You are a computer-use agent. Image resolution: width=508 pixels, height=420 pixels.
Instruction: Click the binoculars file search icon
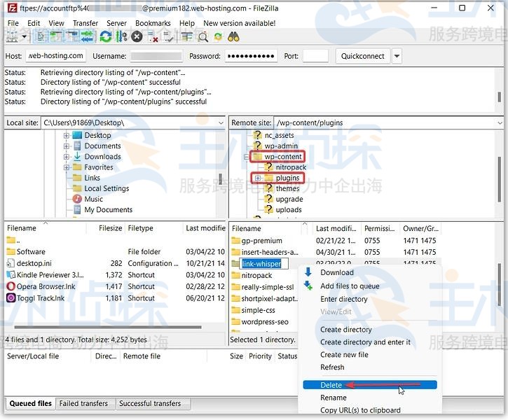tap(234, 36)
